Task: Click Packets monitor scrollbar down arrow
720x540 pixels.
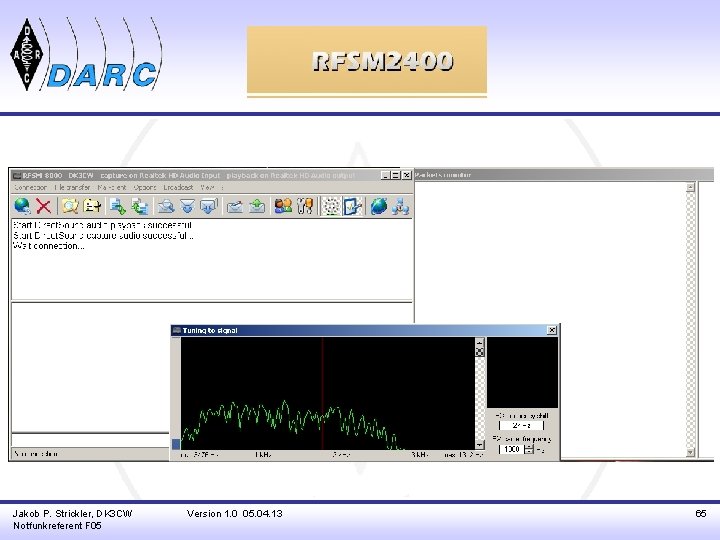Action: [691, 452]
